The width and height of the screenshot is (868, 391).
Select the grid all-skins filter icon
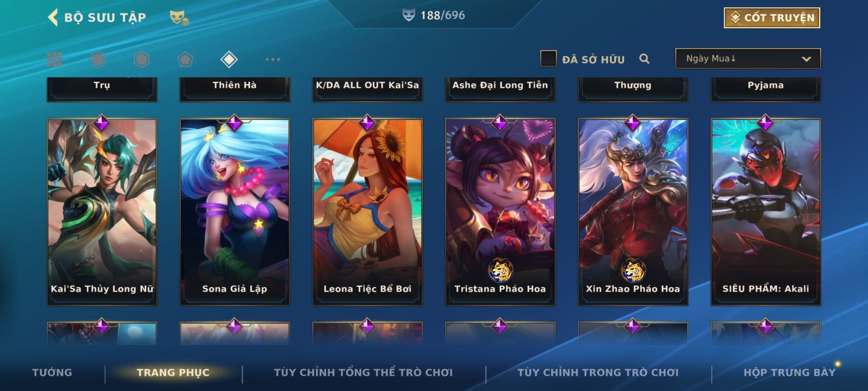click(54, 59)
